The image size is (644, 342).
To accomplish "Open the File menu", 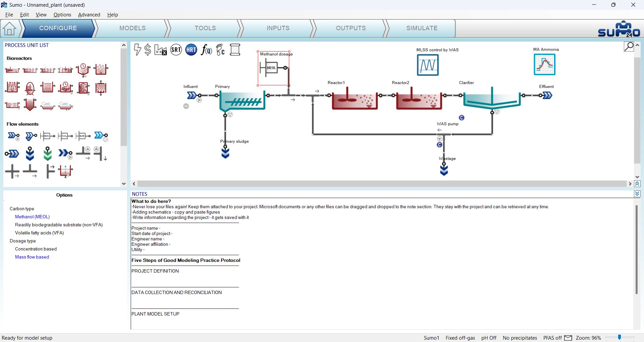I will click(9, 15).
